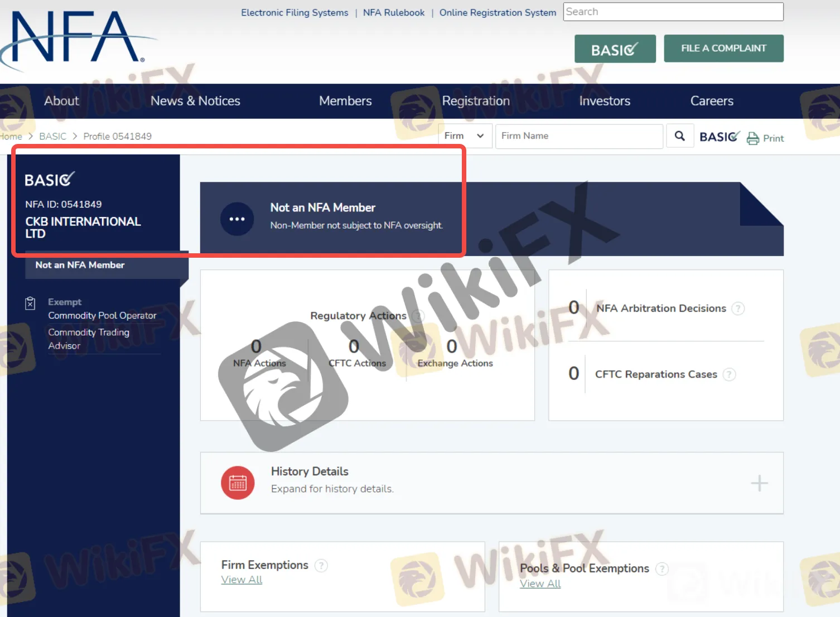The image size is (840, 617).
Task: Open the Registration menu
Action: 476,101
